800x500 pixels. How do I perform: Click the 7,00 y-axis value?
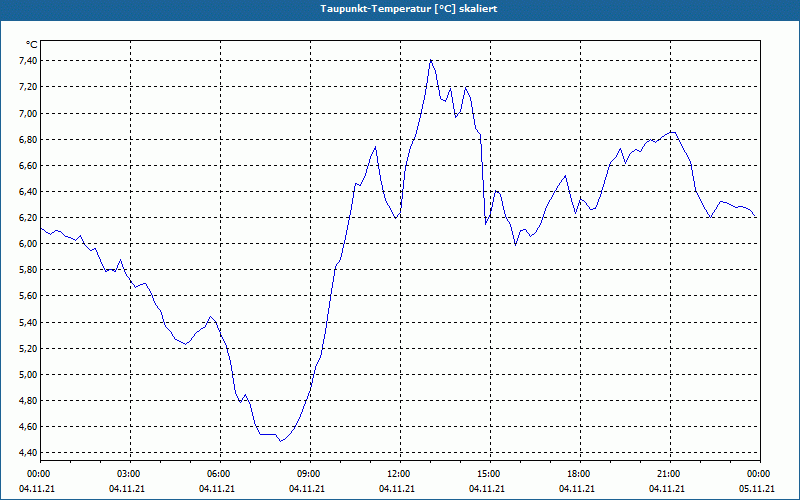coord(29,113)
